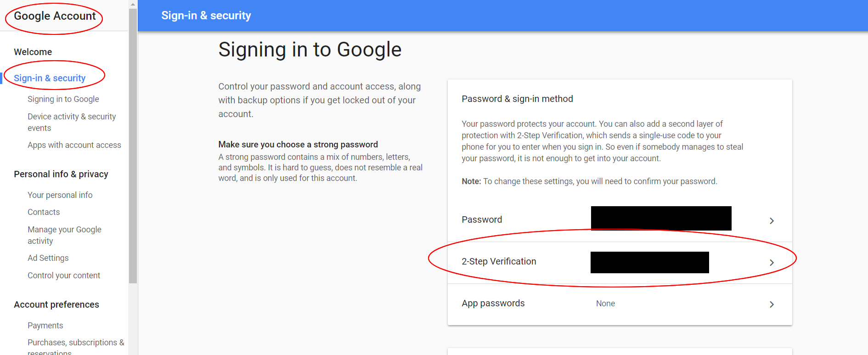Viewport: 868px width, 355px height.
Task: Open Your personal info link
Action: [x=60, y=195]
